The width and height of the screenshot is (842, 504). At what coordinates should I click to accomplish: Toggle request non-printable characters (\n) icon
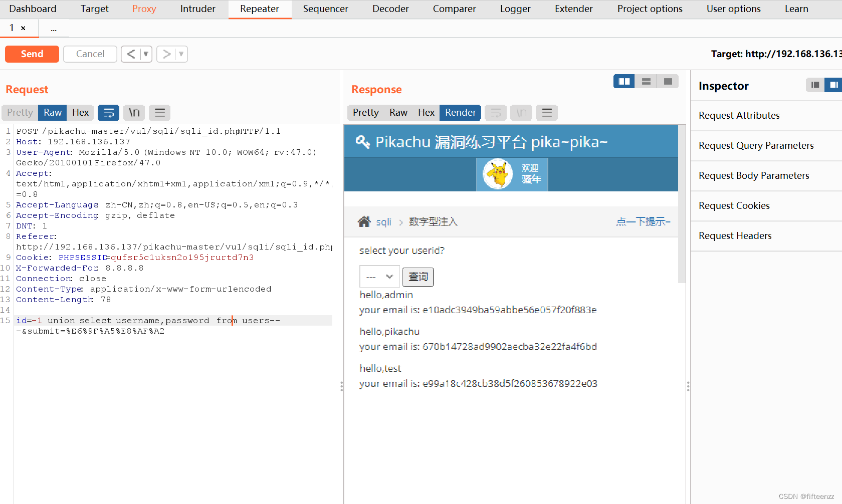click(134, 113)
